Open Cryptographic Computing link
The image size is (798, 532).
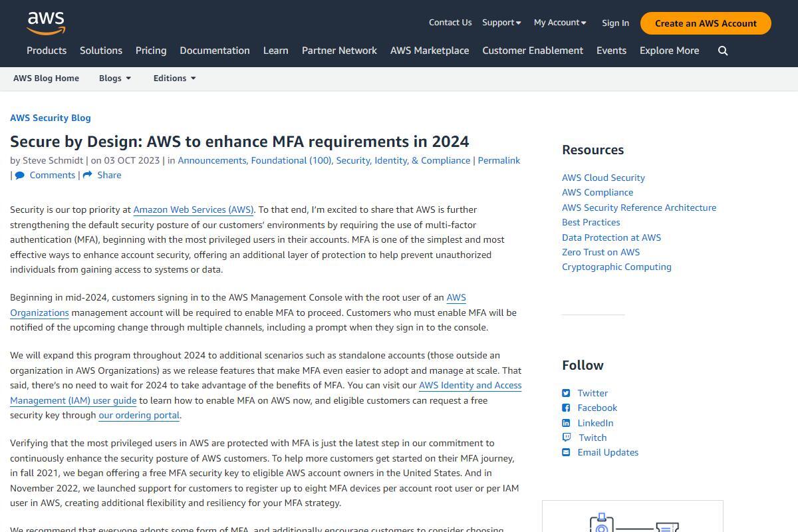point(616,267)
